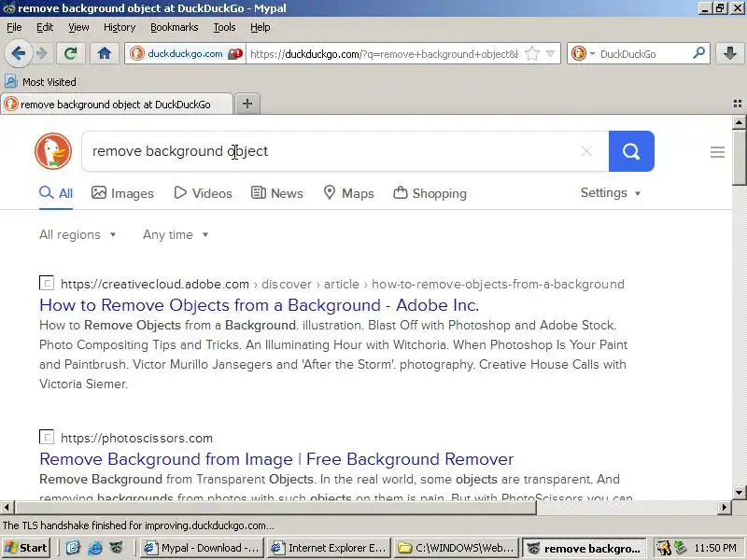Image resolution: width=747 pixels, height=560 pixels.
Task: Open How to Remove Objects from a Background link
Action: (260, 305)
